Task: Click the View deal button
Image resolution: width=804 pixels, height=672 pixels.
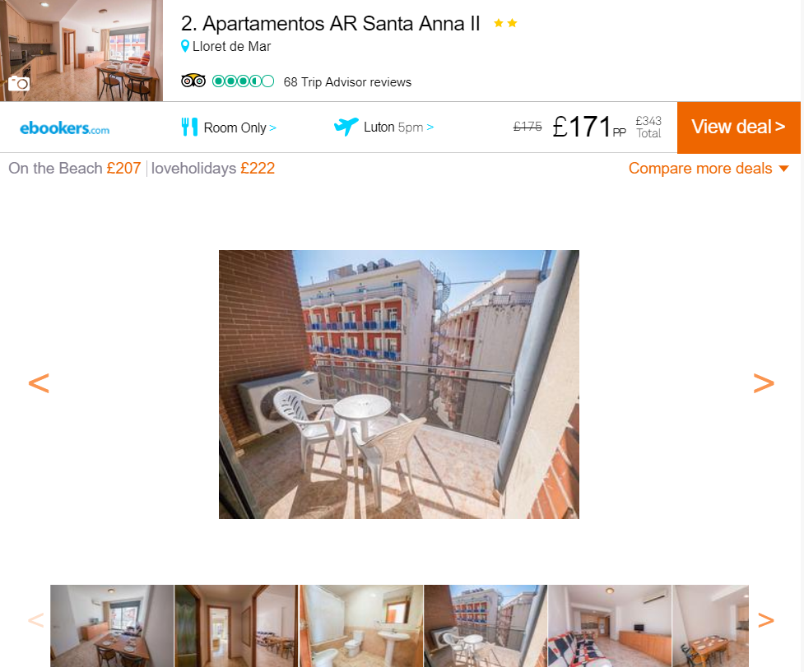Action: click(738, 127)
